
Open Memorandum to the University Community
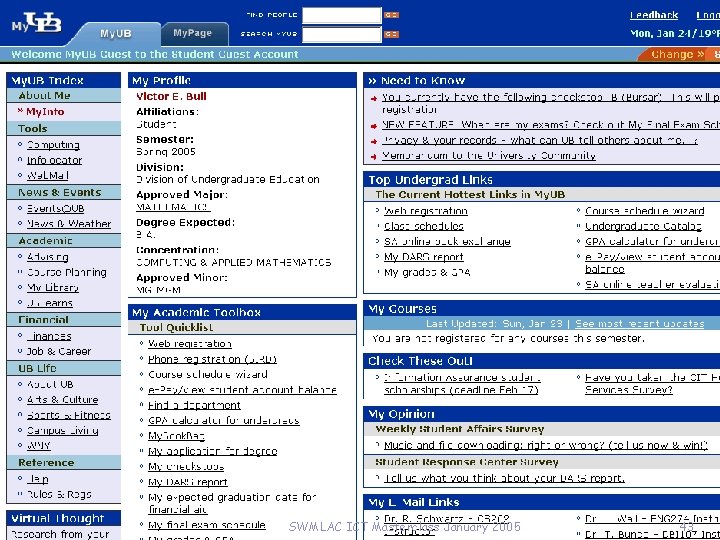[x=489, y=155]
